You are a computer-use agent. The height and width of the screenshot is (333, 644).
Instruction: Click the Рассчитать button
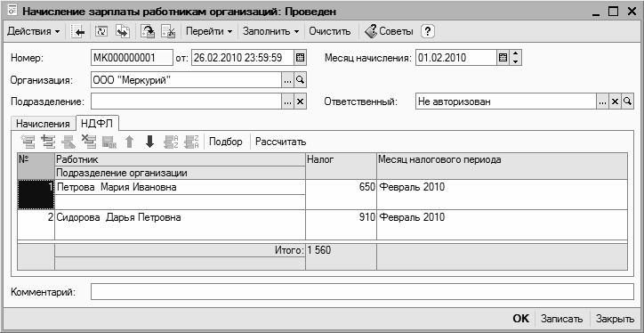tap(281, 142)
